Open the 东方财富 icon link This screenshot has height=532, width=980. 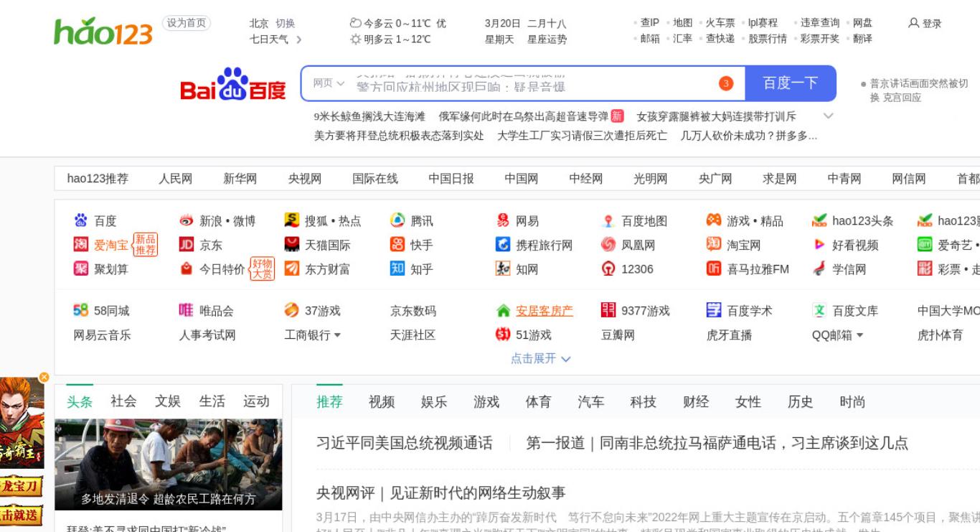click(292, 269)
